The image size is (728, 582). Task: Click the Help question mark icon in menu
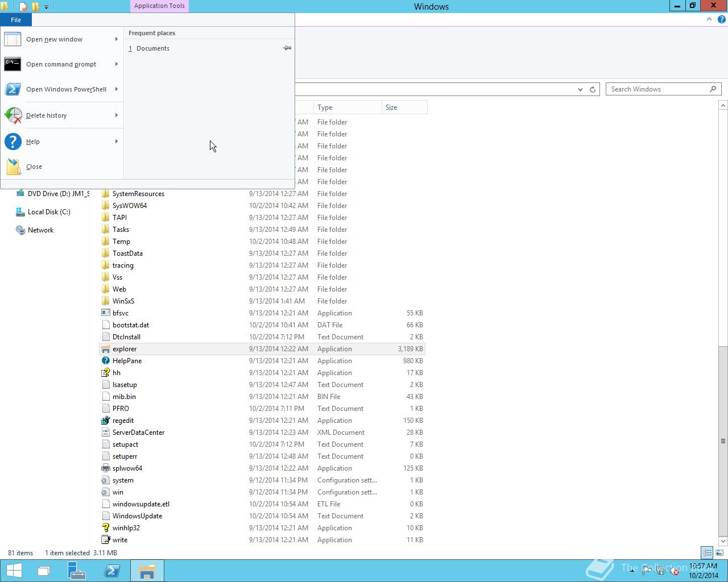(x=13, y=142)
